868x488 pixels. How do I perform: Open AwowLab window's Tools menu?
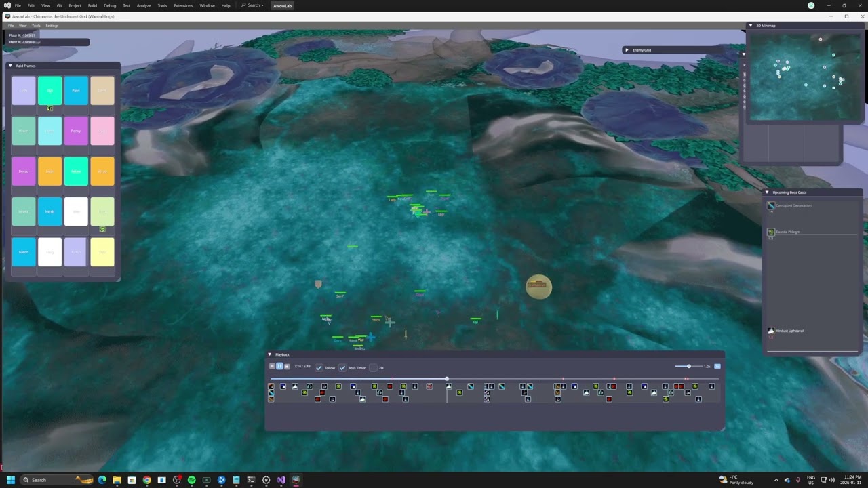click(36, 26)
